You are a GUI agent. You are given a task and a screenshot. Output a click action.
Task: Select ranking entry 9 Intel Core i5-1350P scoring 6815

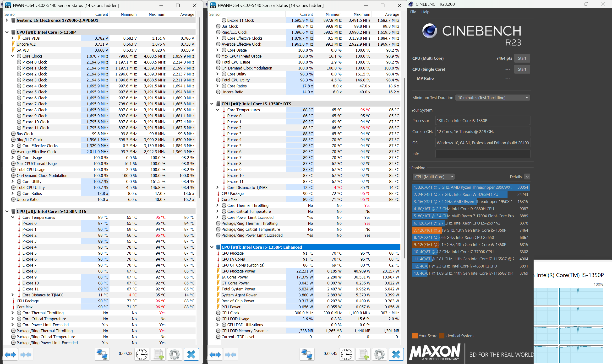coord(471,245)
